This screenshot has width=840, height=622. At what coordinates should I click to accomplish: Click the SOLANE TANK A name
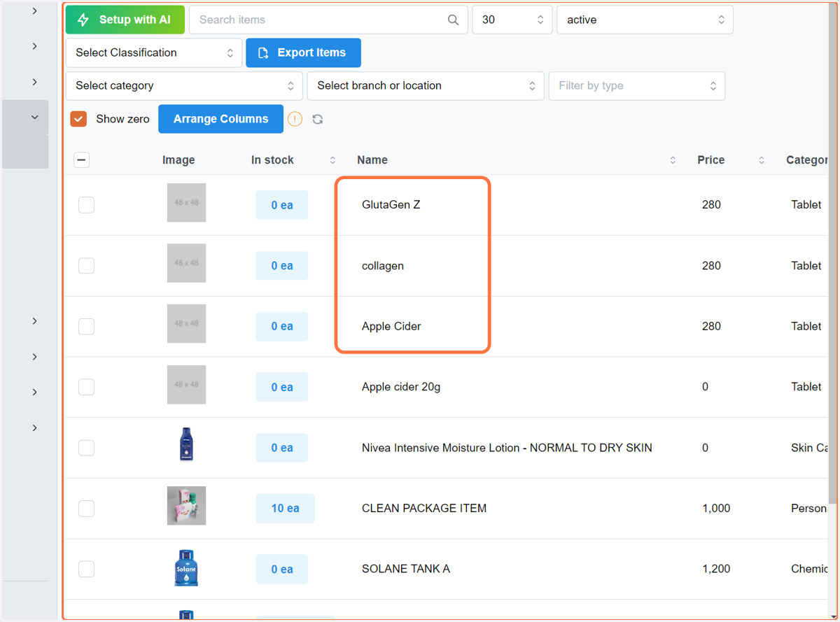point(406,569)
